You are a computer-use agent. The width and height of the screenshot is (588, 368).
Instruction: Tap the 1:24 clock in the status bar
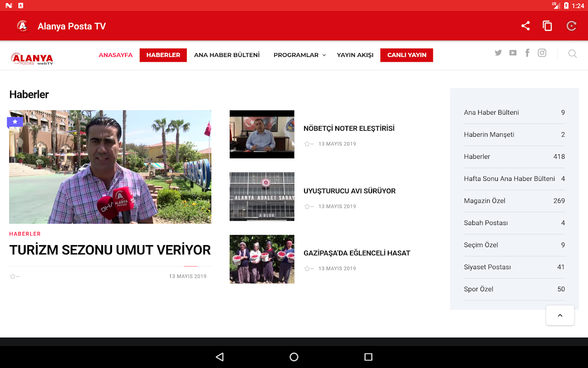pyautogui.click(x=578, y=6)
